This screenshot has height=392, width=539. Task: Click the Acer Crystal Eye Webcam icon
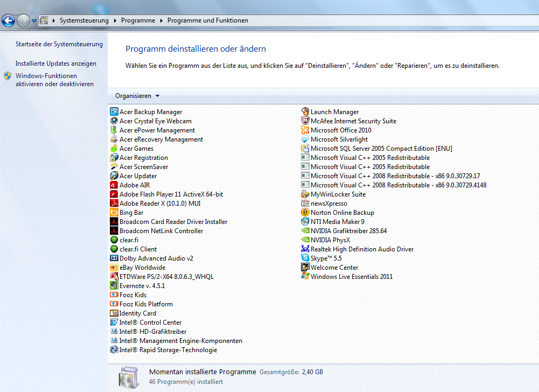click(114, 121)
